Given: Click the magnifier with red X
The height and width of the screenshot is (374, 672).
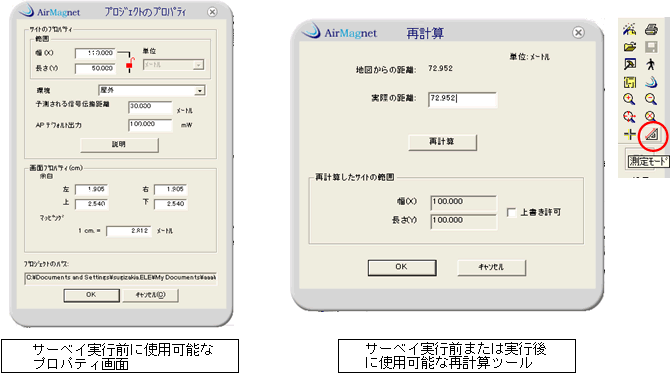Looking at the screenshot, I should 651,117.
